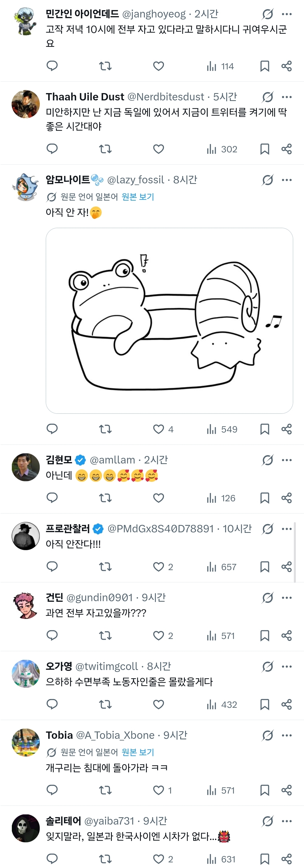Open more options on Tobia's tweet
Screen dimensions: 304x868
click(x=287, y=735)
